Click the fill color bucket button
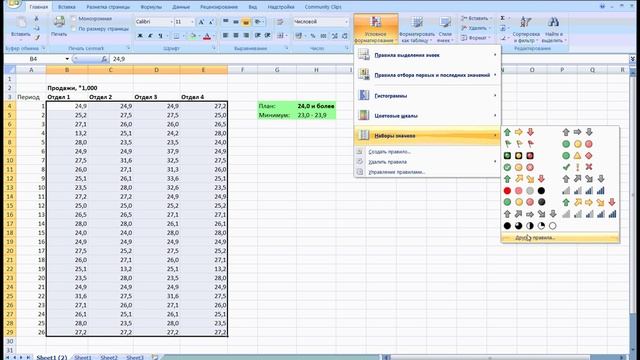Image resolution: width=640 pixels, height=360 pixels. pyautogui.click(x=192, y=36)
